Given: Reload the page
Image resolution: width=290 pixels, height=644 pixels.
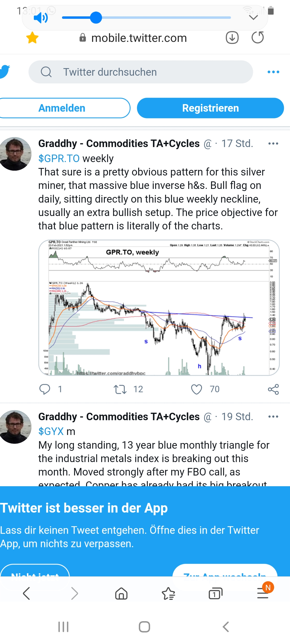Looking at the screenshot, I should point(258,38).
